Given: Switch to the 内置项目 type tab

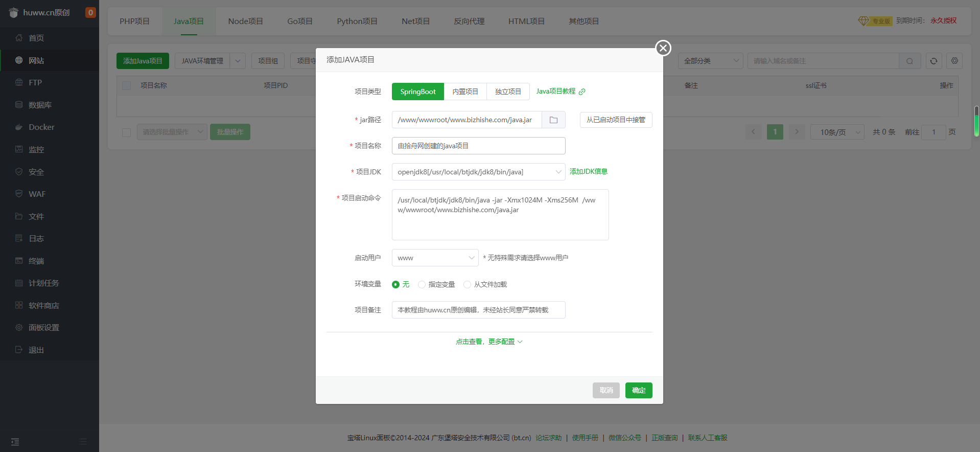Looking at the screenshot, I should click(x=465, y=92).
